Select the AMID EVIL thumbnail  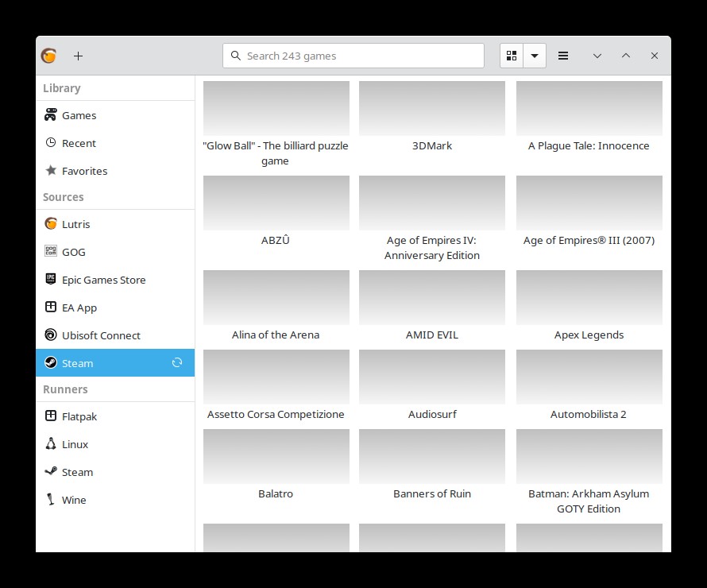(x=432, y=298)
